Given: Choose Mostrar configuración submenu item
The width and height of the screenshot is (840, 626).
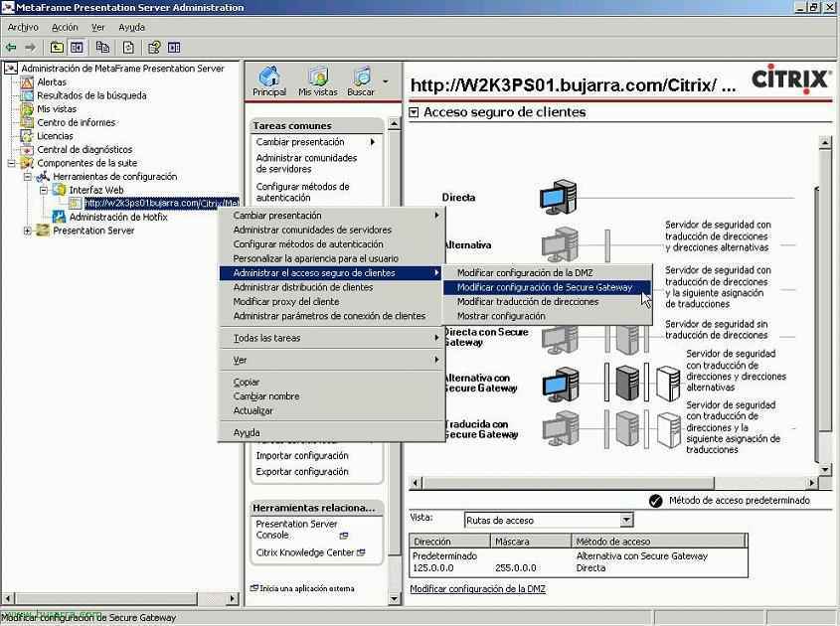Looking at the screenshot, I should (x=547, y=317).
